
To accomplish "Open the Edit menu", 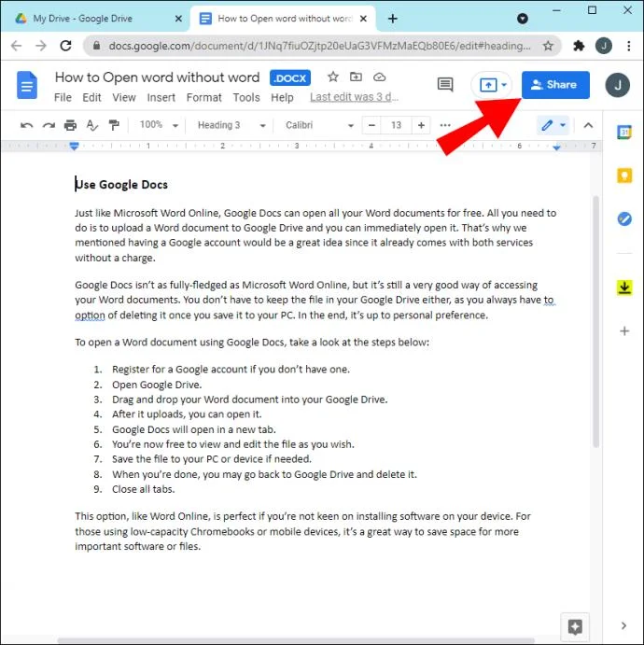I will pyautogui.click(x=91, y=97).
